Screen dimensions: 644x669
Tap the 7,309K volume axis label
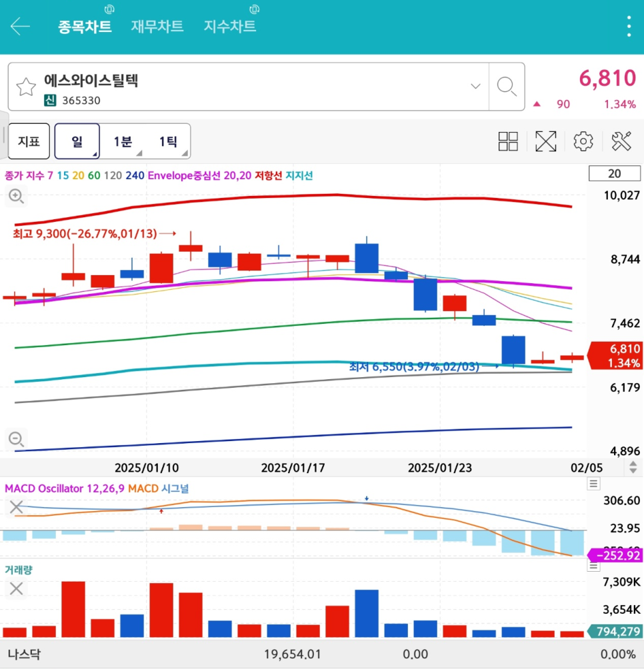[x=622, y=582]
